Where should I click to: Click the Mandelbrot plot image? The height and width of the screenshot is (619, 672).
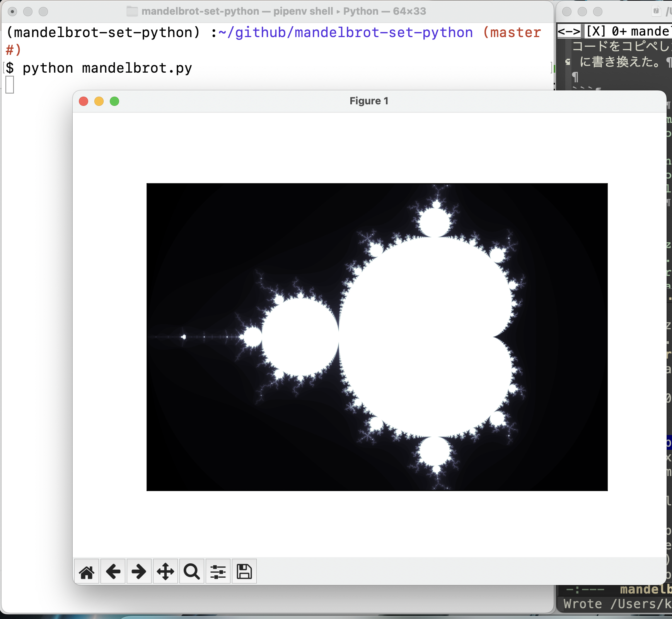point(377,337)
